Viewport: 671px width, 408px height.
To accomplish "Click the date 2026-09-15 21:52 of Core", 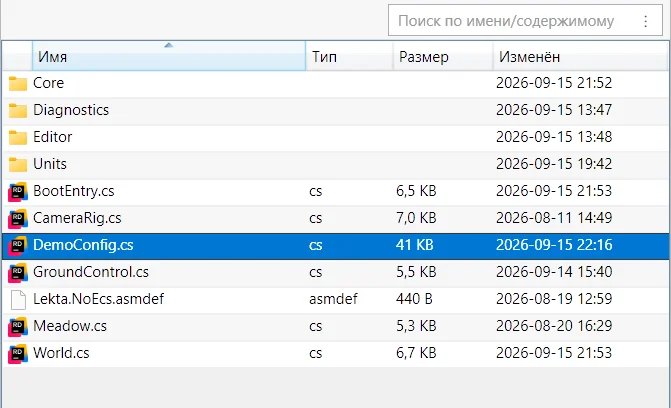I will pos(554,83).
